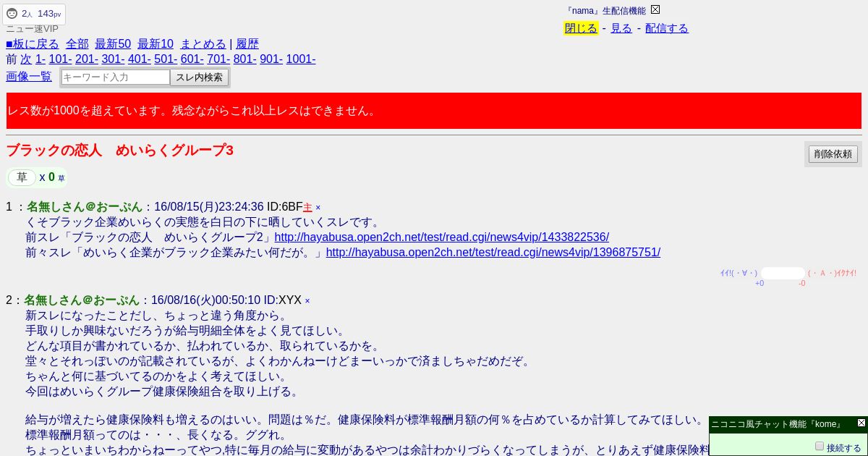Vote イクナイ! on post 1
The height and width of the screenshot is (456, 868).
(832, 273)
